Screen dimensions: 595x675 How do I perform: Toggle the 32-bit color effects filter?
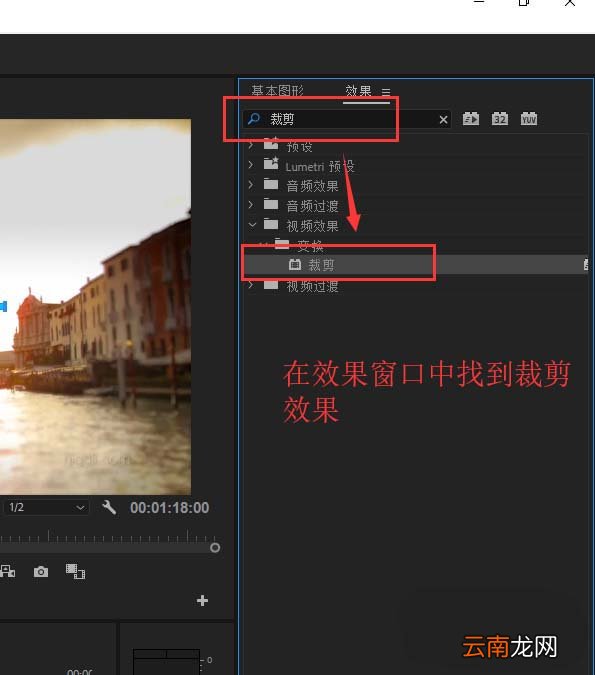tap(499, 119)
